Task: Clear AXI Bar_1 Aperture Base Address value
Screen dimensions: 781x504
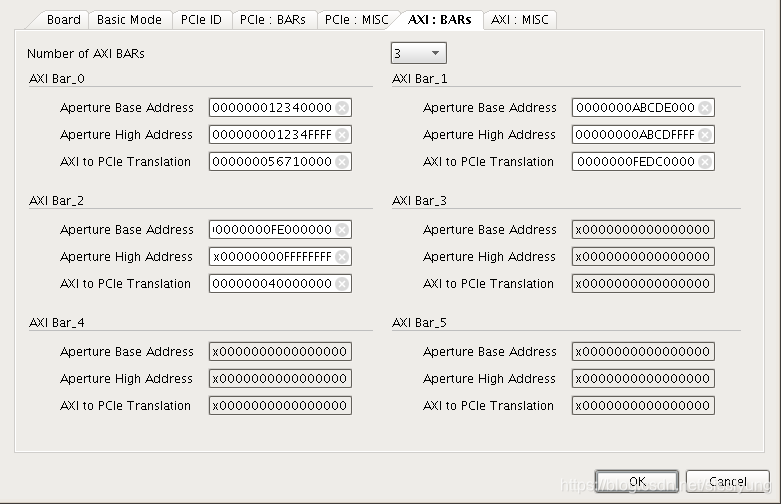Action: (x=705, y=108)
